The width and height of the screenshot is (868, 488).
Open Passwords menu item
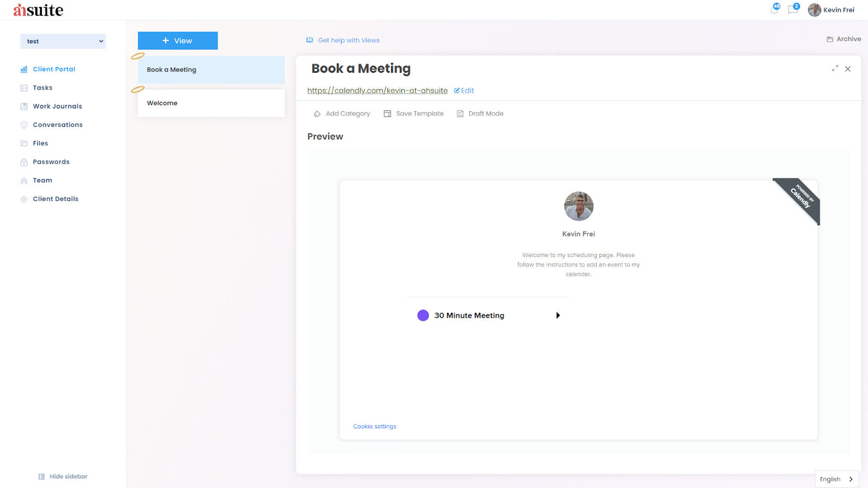51,162
